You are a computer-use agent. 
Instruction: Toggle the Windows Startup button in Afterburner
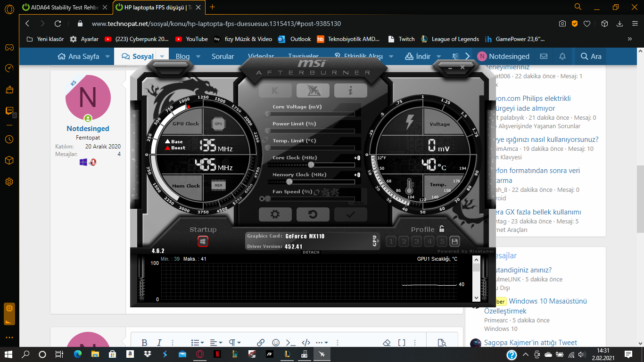(203, 241)
